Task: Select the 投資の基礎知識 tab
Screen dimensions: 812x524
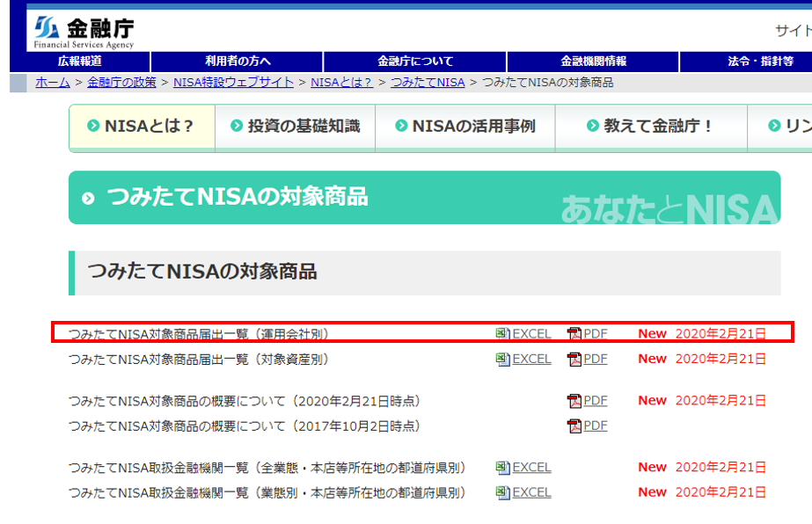Action: pos(296,127)
